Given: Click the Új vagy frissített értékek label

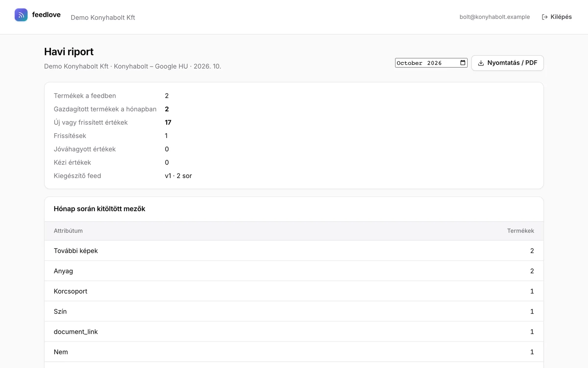Looking at the screenshot, I should click(91, 123).
